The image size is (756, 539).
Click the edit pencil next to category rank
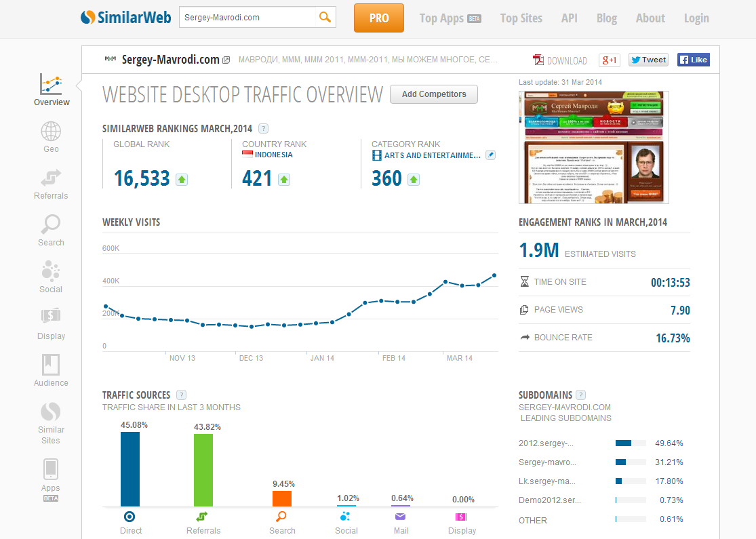click(x=491, y=155)
